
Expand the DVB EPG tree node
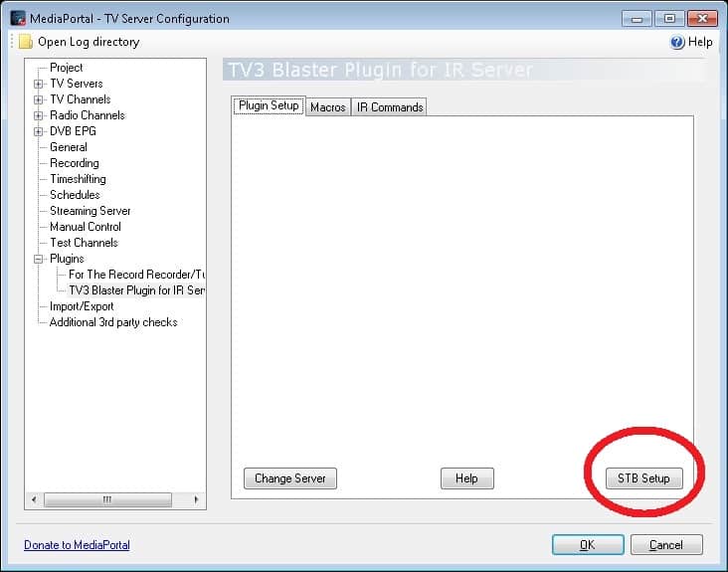point(39,131)
